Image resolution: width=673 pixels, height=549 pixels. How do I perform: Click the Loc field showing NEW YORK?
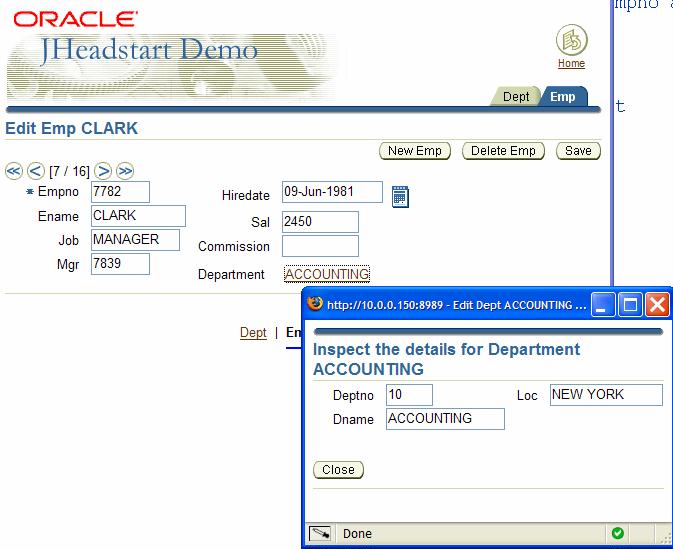coord(606,395)
